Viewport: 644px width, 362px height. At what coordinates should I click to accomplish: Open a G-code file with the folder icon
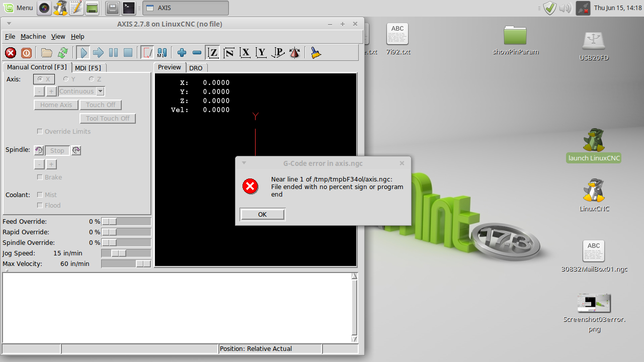click(47, 52)
